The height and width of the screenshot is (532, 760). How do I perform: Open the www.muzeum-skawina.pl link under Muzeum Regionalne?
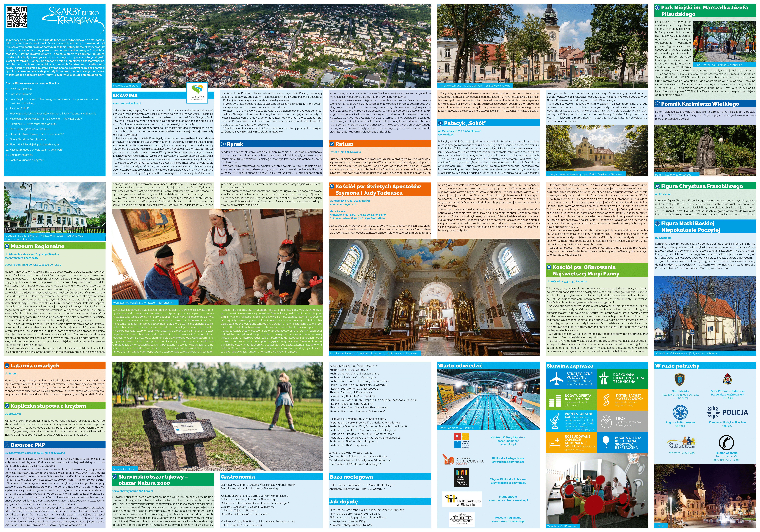[21, 258]
